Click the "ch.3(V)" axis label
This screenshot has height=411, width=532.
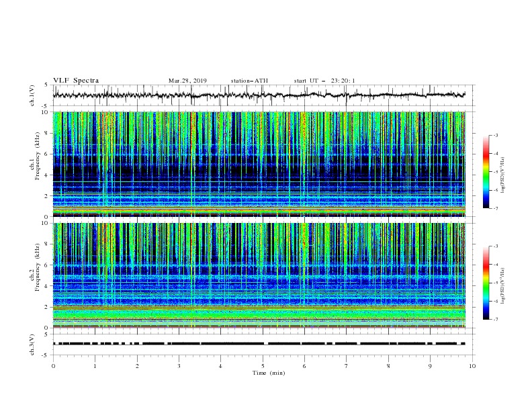coord(32,345)
